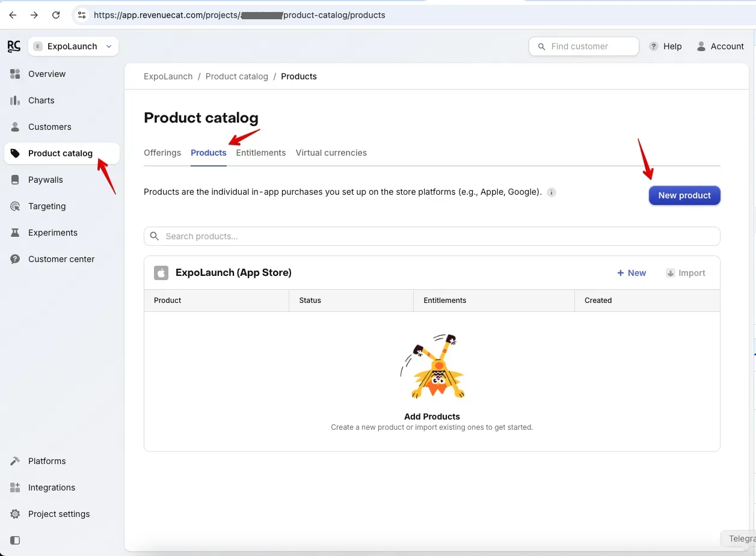Click the Product catalog tag icon

15,153
